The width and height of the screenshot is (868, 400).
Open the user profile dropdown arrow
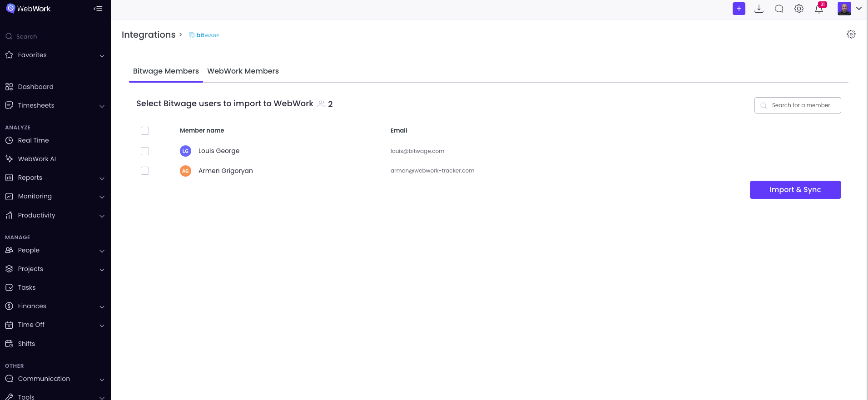click(x=858, y=8)
